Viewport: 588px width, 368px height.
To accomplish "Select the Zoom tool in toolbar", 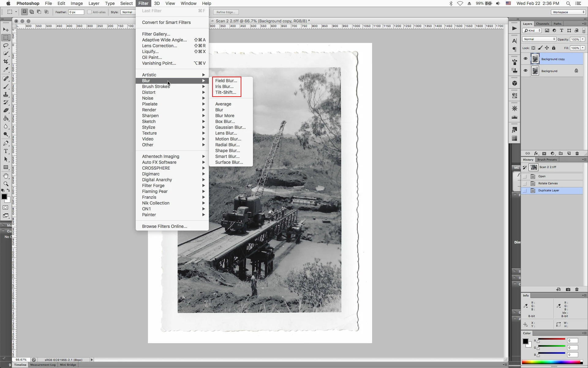I will (x=6, y=184).
